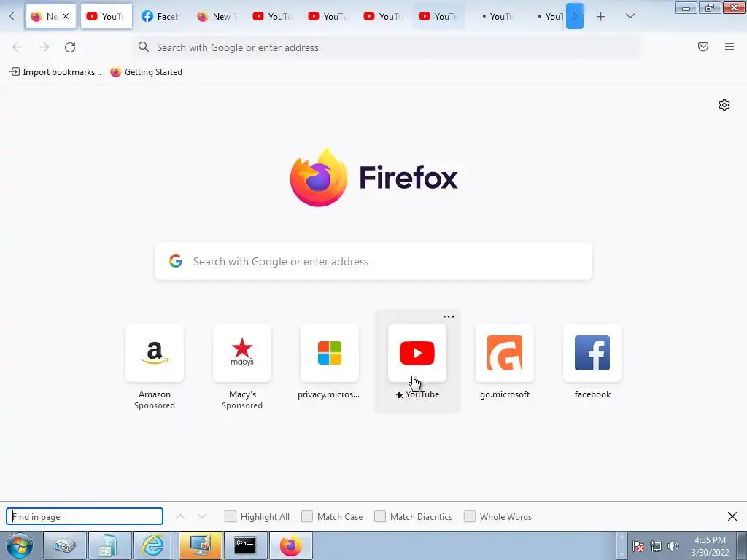Select the first YouTube tab
The image size is (747, 560).
point(107,17)
